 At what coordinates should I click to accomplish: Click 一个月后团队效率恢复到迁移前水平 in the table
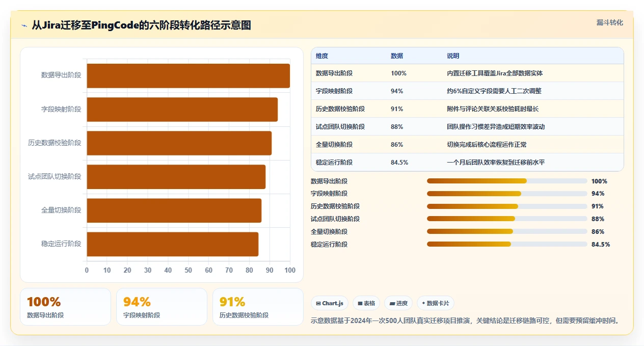tap(496, 163)
